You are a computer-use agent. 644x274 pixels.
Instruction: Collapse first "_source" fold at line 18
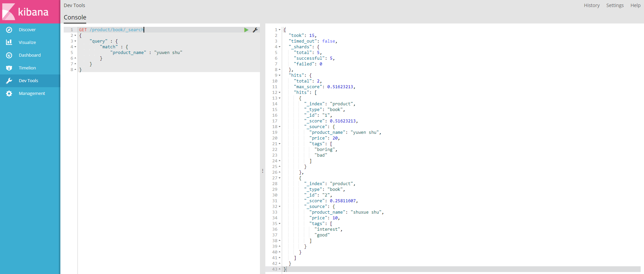pyautogui.click(x=280, y=127)
